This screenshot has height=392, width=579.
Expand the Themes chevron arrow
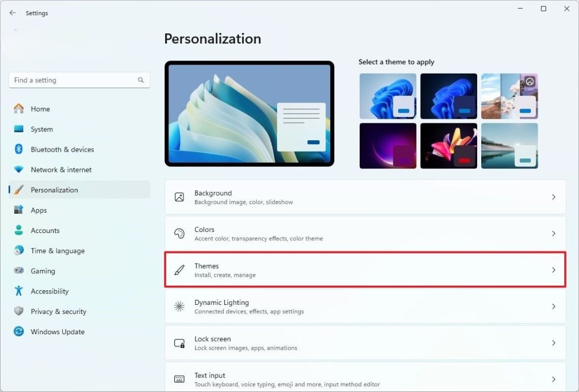point(554,270)
